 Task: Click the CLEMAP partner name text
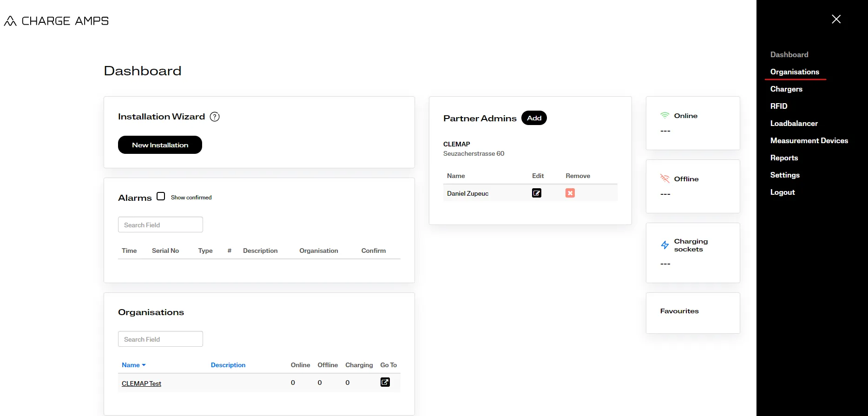457,144
